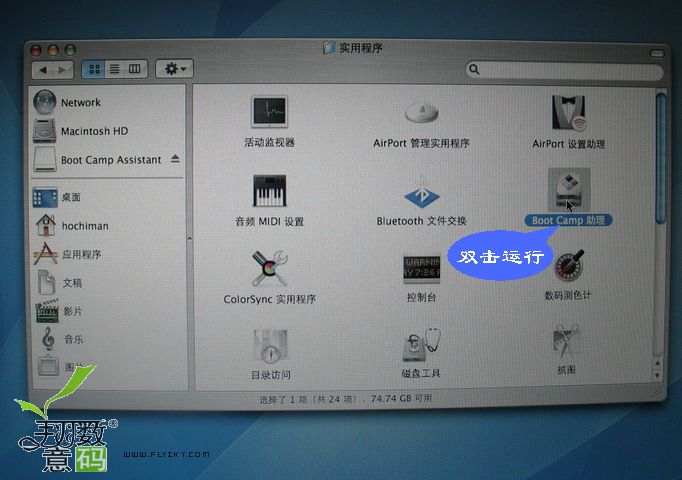The width and height of the screenshot is (682, 480).
Task: Select the 控制台 Console icon
Action: click(x=421, y=268)
